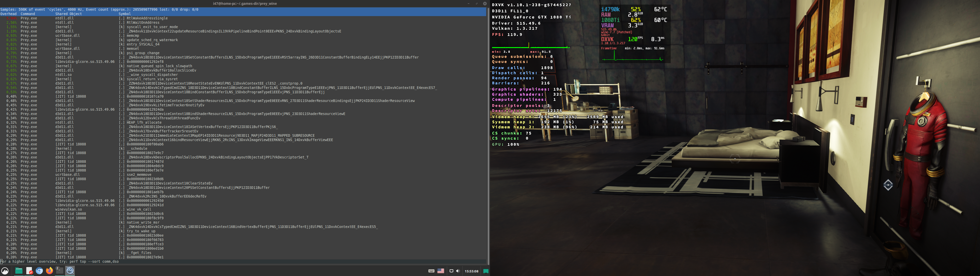
Task: Open the application menu launcher on the taskbar
Action: tap(5, 271)
